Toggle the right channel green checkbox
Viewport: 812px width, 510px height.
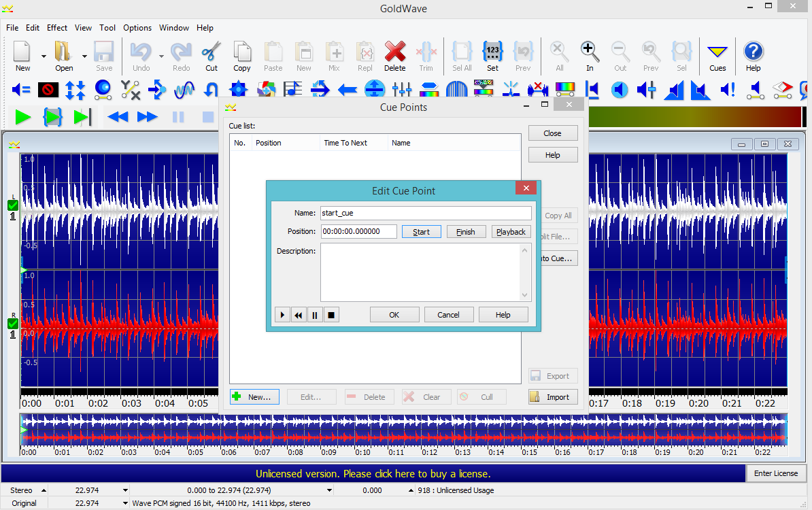pyautogui.click(x=13, y=324)
